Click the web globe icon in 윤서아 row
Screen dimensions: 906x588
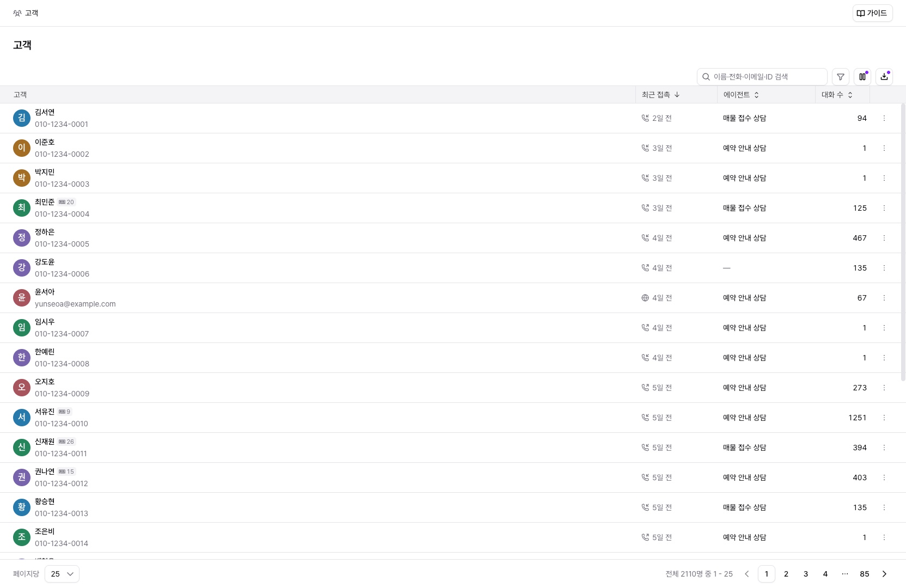[x=645, y=298]
